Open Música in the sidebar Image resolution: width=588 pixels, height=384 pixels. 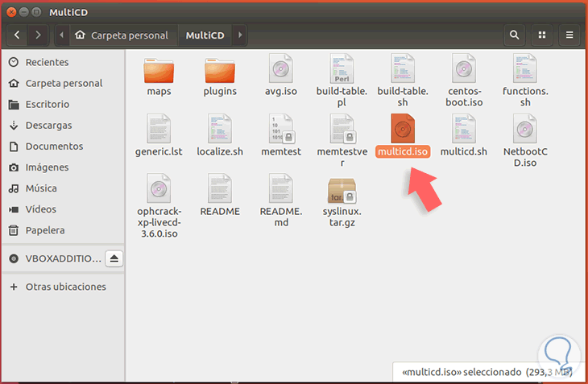pos(63,188)
